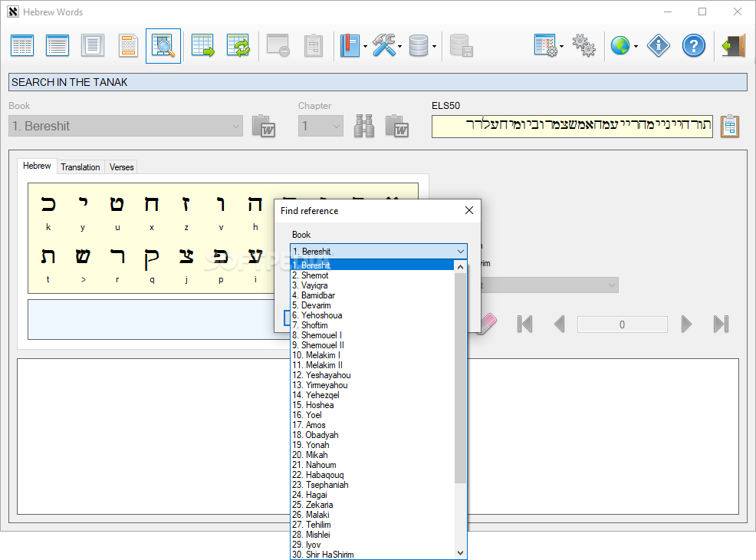Viewport: 756px width, 560px height.
Task: Open the globe language icon
Action: point(620,46)
